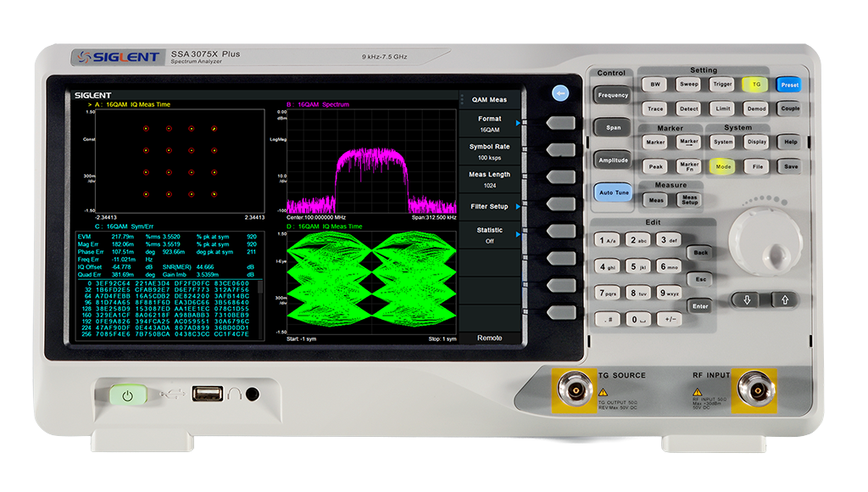Click the Span button

(613, 127)
